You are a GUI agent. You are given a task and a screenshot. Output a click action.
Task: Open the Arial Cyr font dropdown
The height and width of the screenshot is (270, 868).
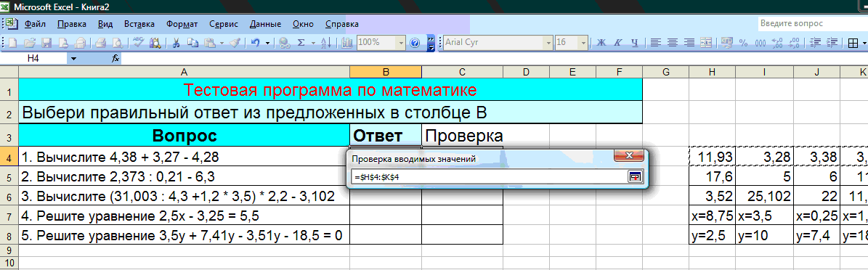tap(548, 43)
